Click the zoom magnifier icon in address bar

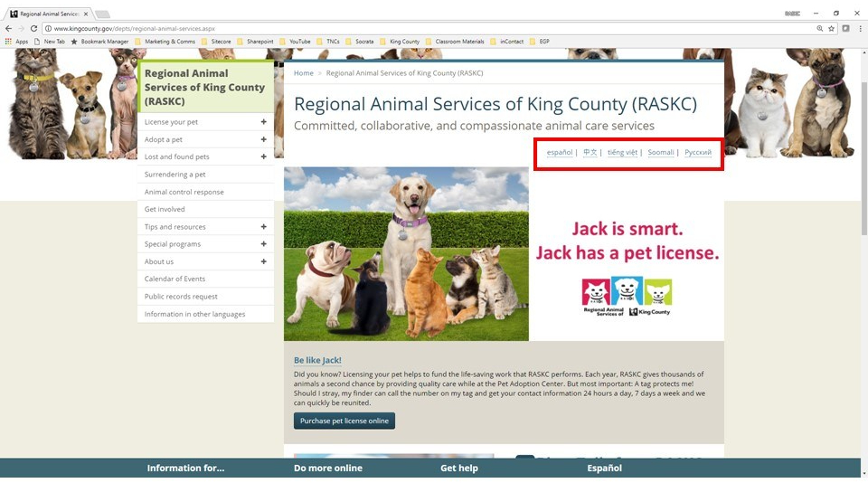pyautogui.click(x=820, y=29)
